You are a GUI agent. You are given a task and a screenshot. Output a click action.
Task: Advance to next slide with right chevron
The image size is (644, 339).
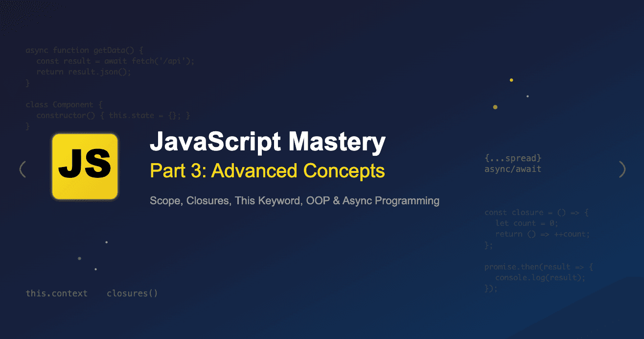[622, 169]
